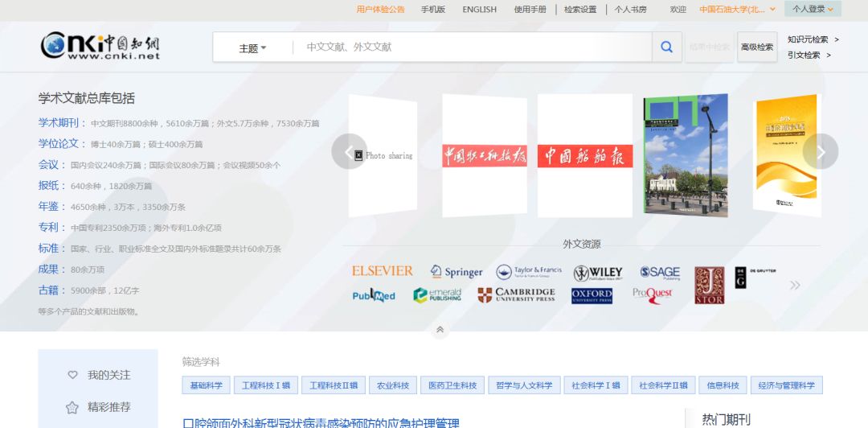Open the ProQuest resource logo
Screen dimensions: 868x428
652,295
